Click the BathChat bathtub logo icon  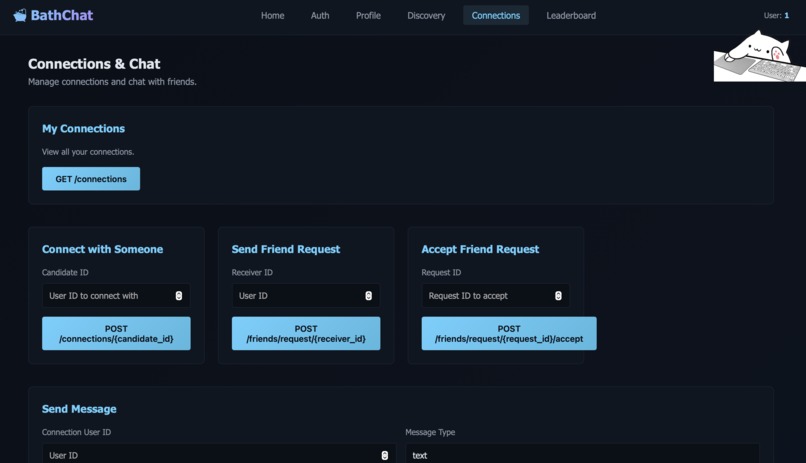coord(20,15)
